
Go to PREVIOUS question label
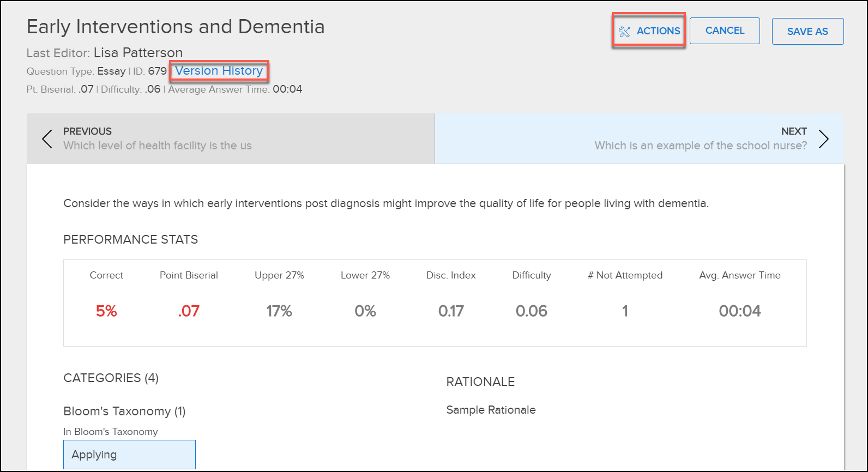point(87,131)
